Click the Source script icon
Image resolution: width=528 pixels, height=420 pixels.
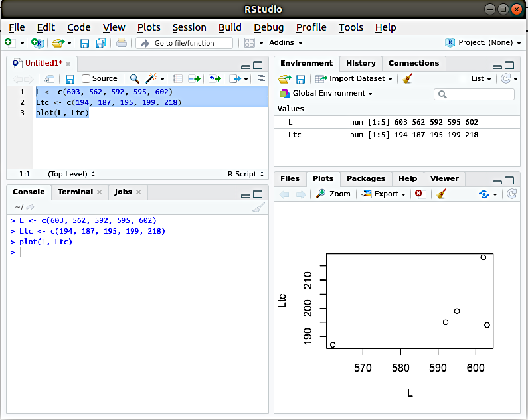(x=235, y=79)
